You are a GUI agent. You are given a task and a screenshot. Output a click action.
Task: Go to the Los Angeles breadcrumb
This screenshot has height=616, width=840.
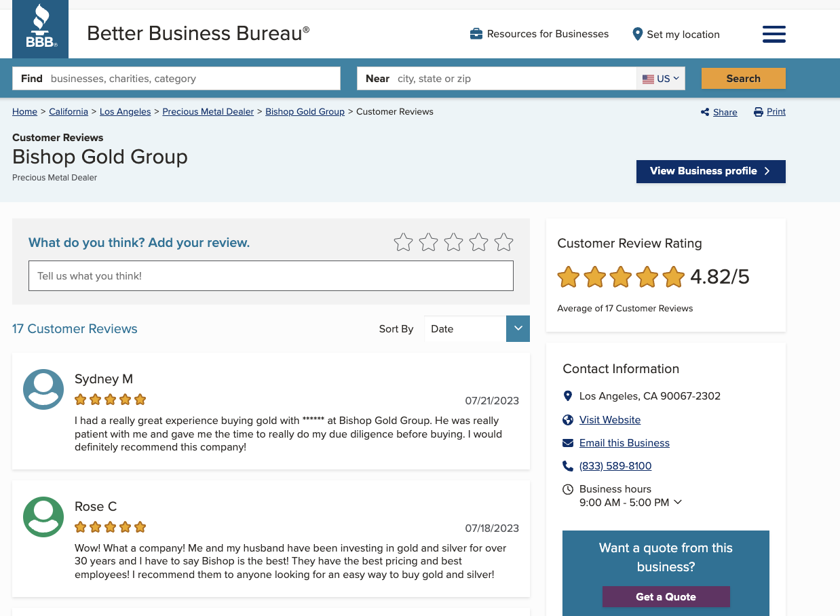pos(126,112)
